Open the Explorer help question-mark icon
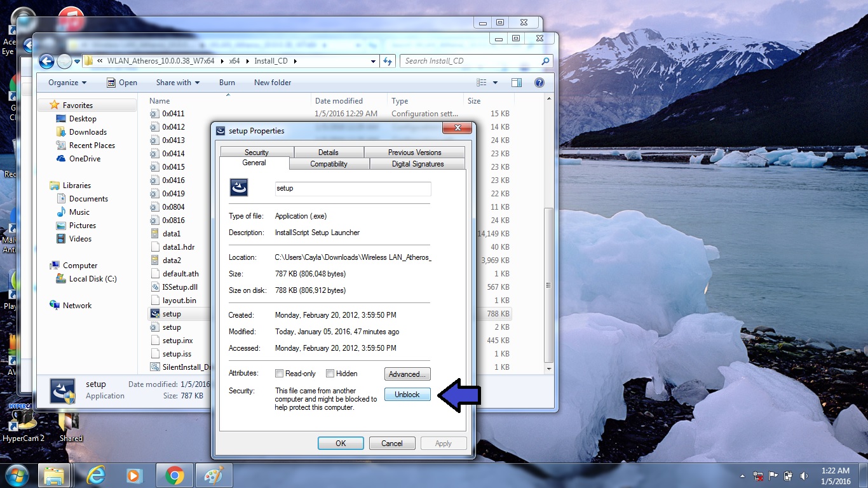The image size is (868, 488). click(x=539, y=83)
